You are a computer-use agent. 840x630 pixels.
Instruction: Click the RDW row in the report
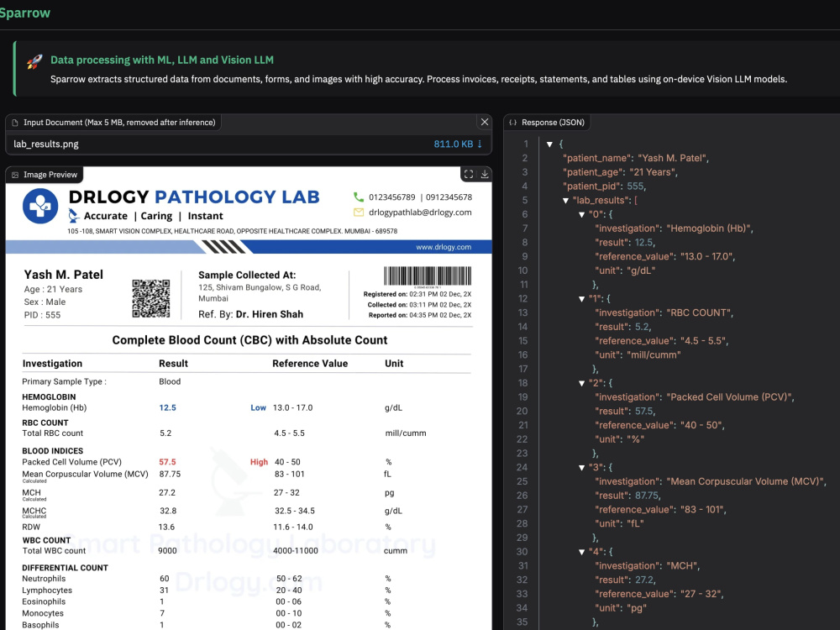tap(207, 528)
